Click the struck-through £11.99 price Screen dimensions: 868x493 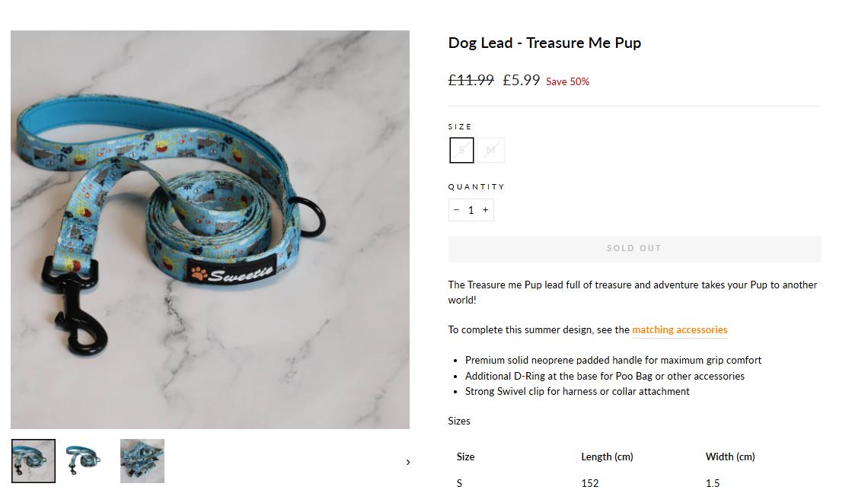pyautogui.click(x=471, y=80)
